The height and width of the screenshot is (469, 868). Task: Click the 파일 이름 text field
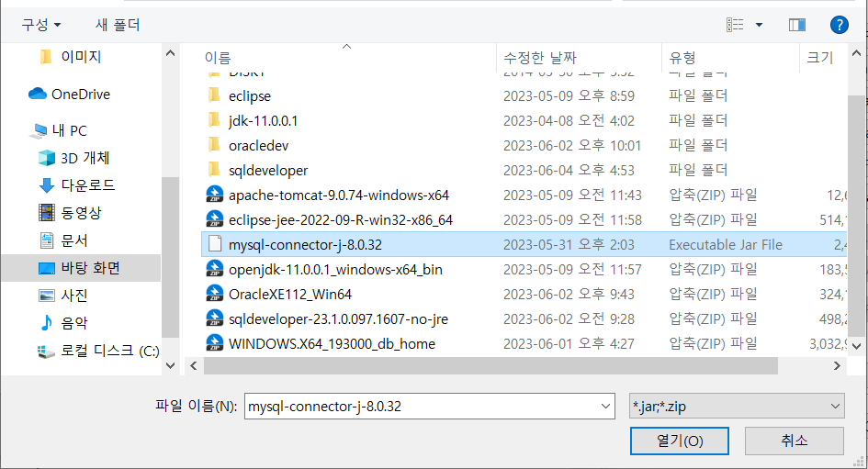coord(423,407)
